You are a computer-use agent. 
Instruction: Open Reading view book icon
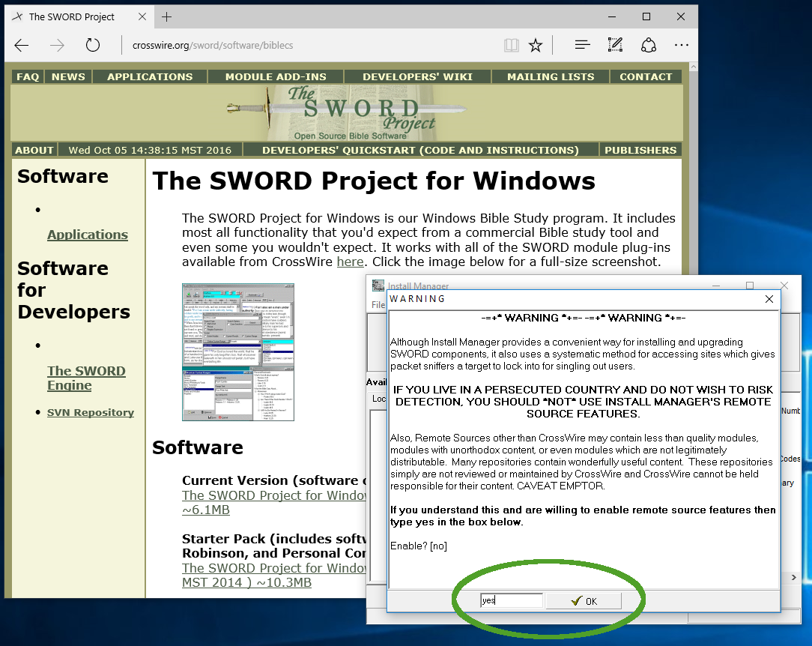click(512, 46)
